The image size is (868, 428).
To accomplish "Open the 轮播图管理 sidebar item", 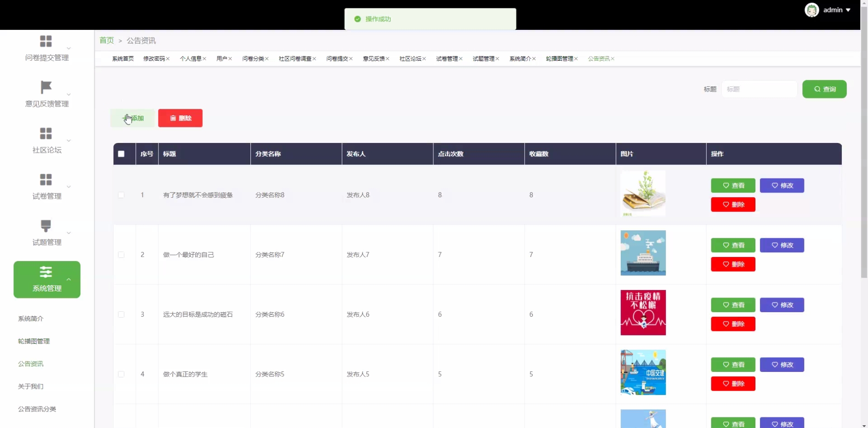I will click(x=34, y=341).
